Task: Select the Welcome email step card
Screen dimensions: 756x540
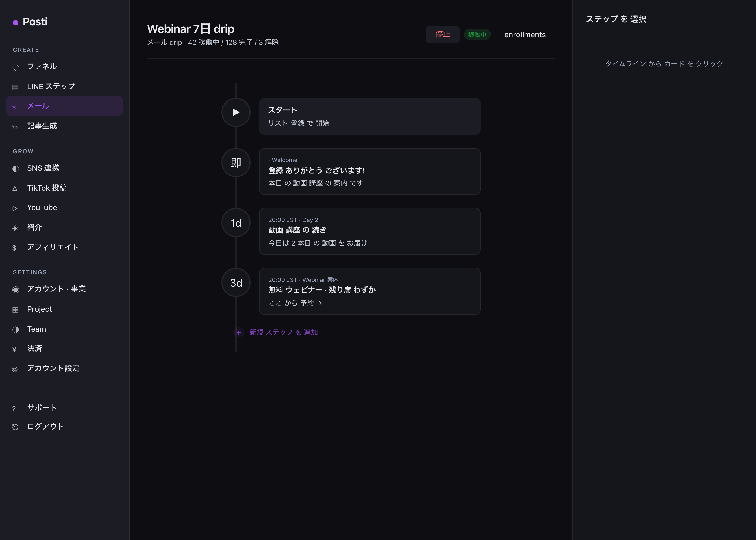Action: 370,171
